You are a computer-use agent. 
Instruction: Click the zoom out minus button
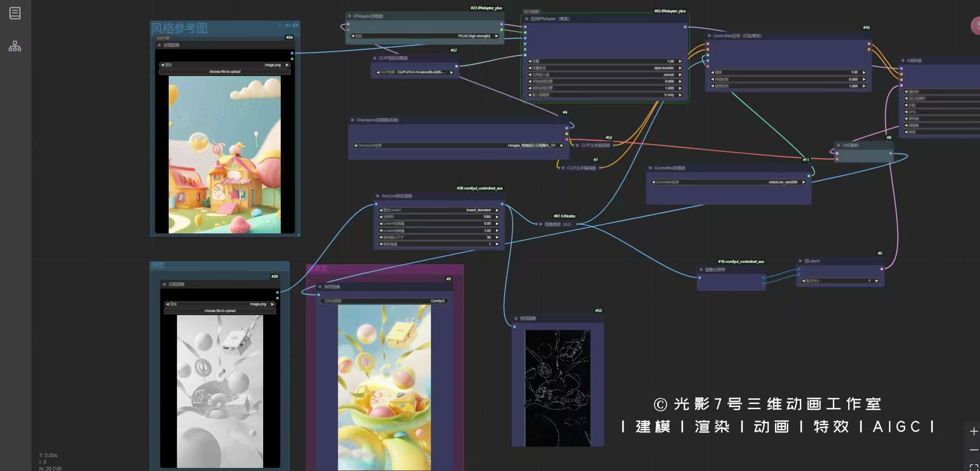(x=973, y=450)
